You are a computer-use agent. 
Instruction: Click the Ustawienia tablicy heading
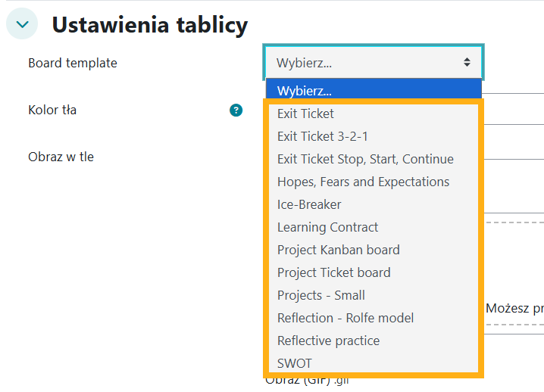tap(149, 25)
